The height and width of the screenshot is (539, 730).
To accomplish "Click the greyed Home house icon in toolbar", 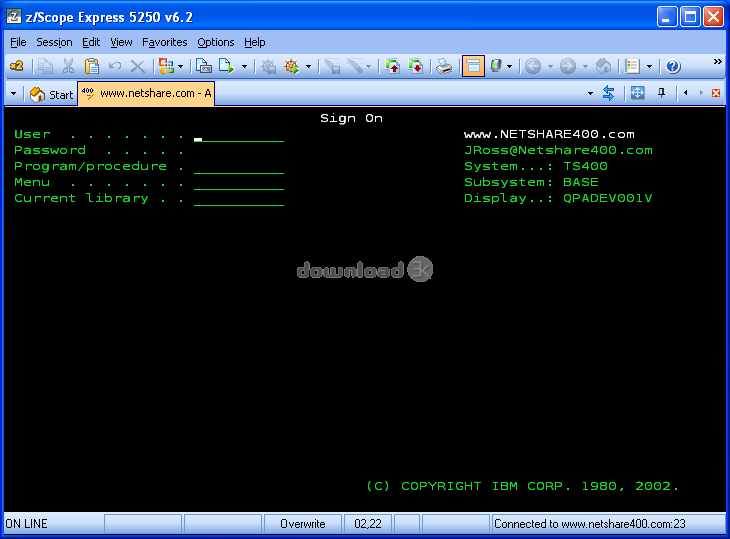I will (603, 66).
